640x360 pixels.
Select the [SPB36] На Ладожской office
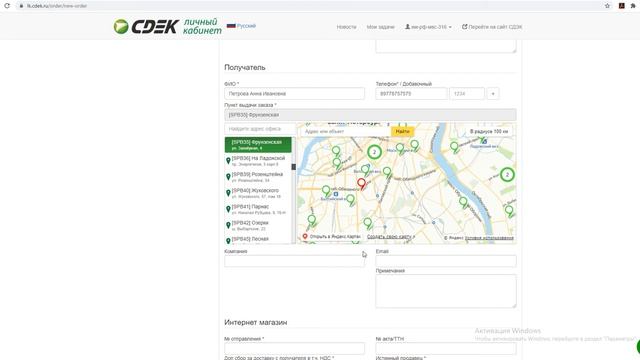[258, 161]
